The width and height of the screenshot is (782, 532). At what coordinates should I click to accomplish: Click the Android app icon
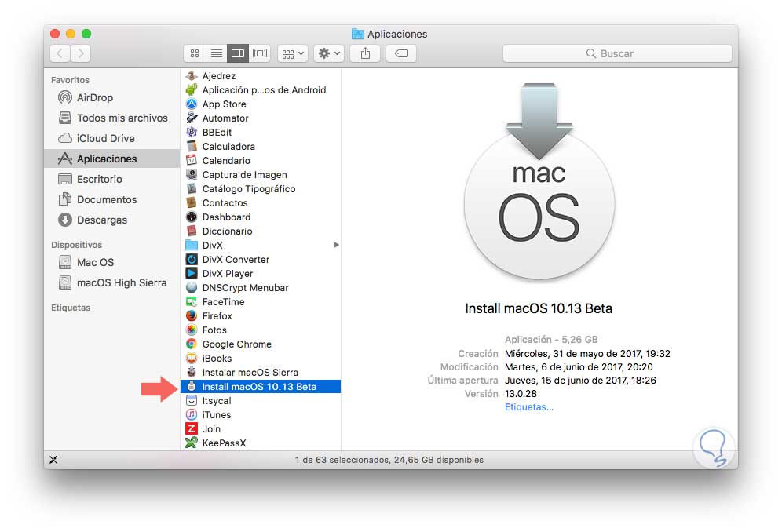(192, 89)
